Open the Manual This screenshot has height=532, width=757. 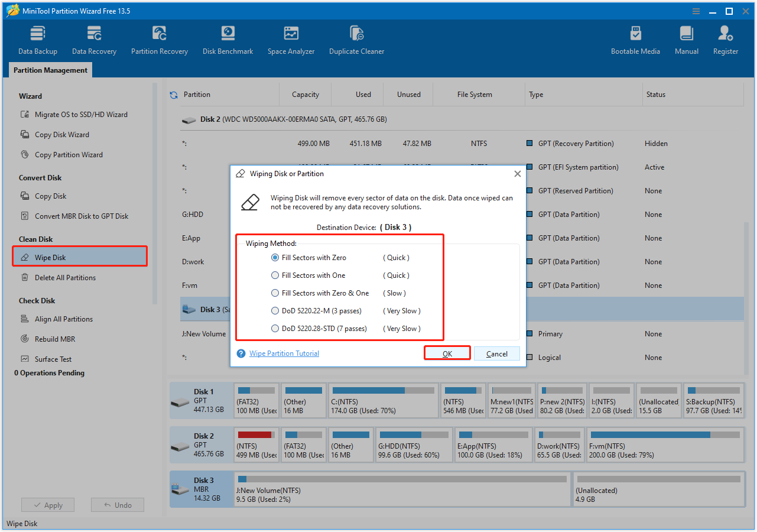point(686,38)
